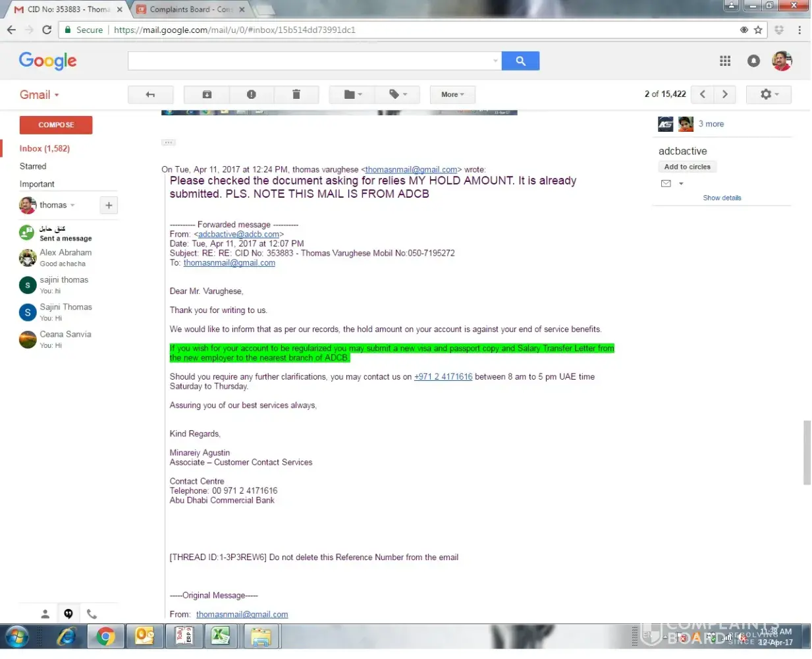This screenshot has height=659, width=812.
Task: Delete this conversation with the trash icon
Action: (x=296, y=94)
